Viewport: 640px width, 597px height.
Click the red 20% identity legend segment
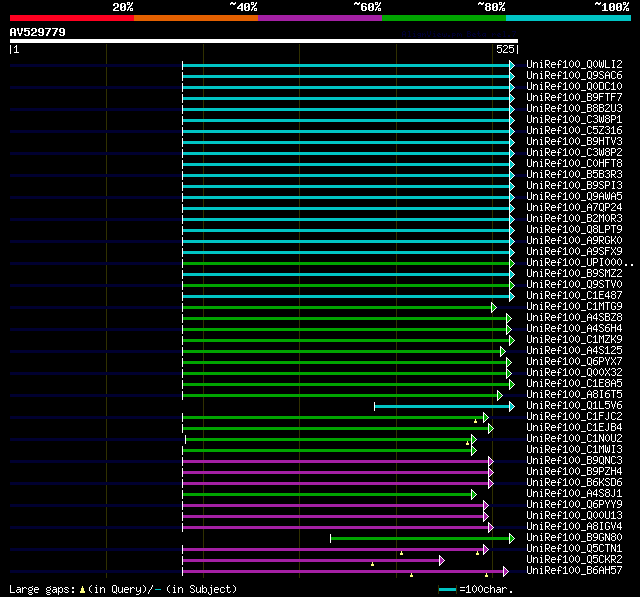click(x=72, y=18)
